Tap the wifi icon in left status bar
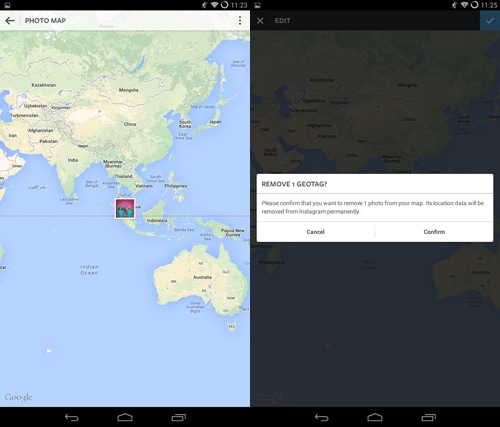 tap(215, 5)
